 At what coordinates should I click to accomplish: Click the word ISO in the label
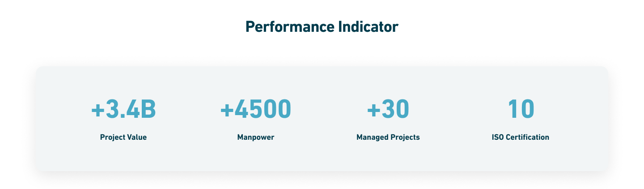point(498,137)
